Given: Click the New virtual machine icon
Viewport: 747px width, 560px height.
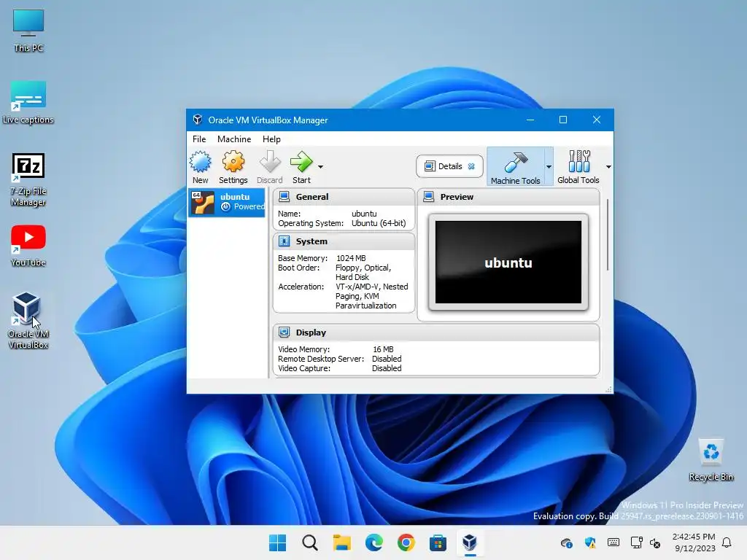Looking at the screenshot, I should (x=200, y=162).
